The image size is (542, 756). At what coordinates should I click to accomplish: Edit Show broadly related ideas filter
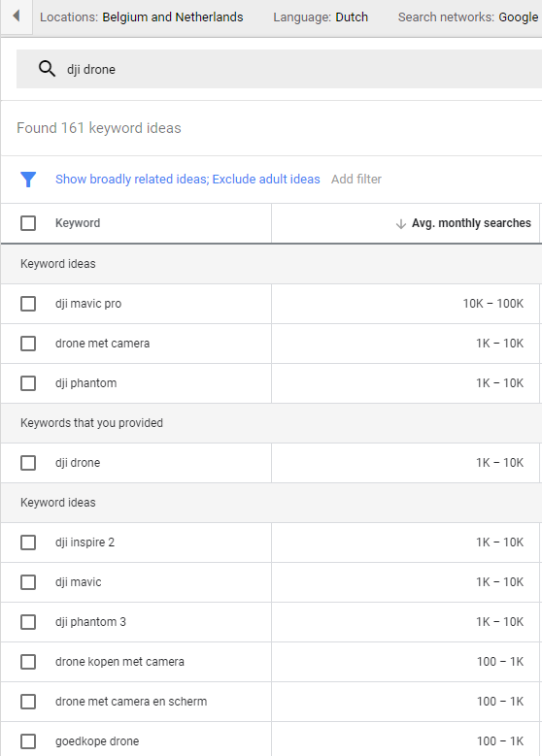(187, 180)
